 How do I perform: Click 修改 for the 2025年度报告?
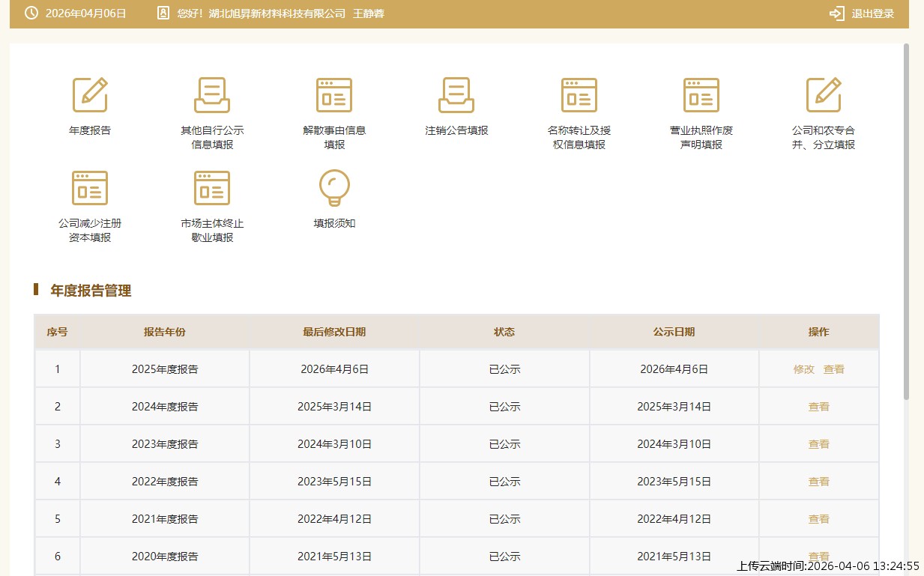point(803,369)
